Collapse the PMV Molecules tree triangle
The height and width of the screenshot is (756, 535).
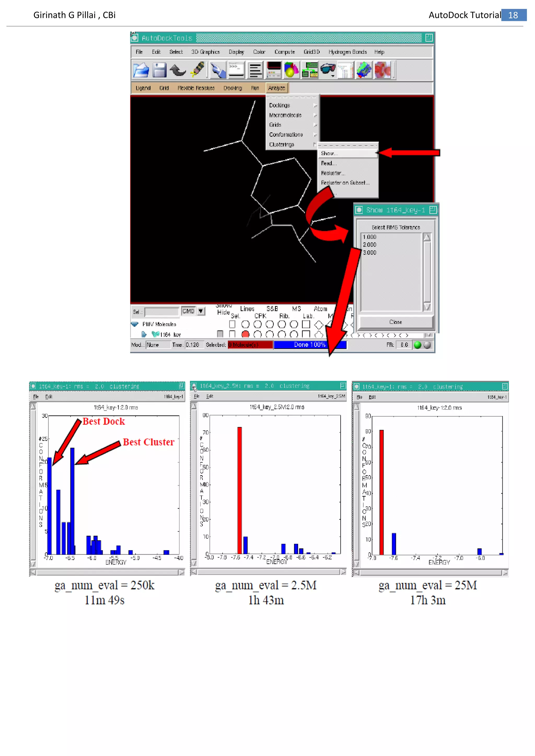point(135,324)
